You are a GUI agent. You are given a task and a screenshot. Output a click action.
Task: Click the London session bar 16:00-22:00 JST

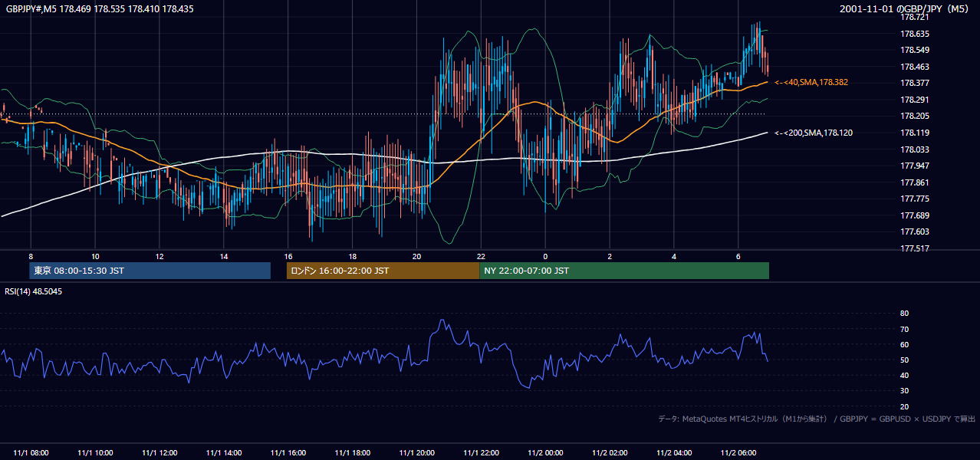click(x=383, y=271)
